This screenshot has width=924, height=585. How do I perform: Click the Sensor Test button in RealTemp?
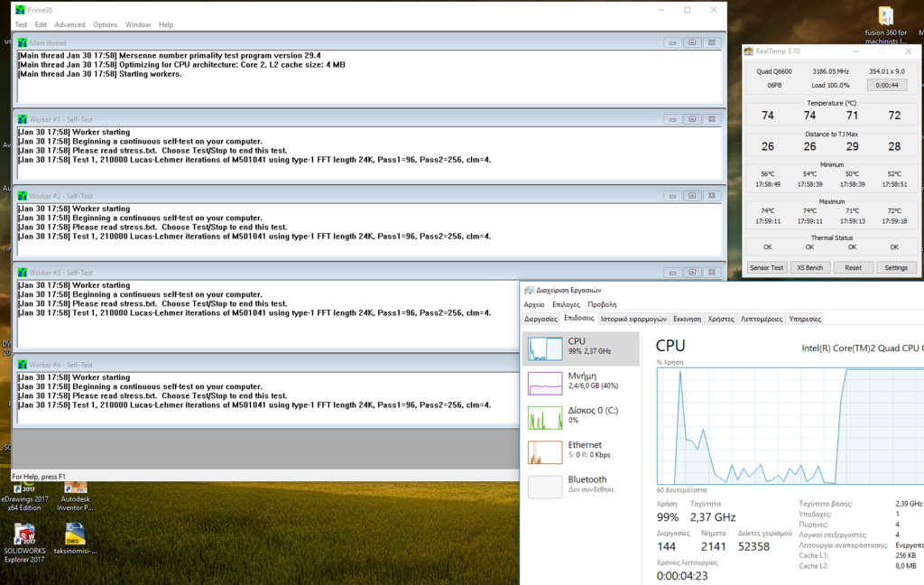point(767,268)
